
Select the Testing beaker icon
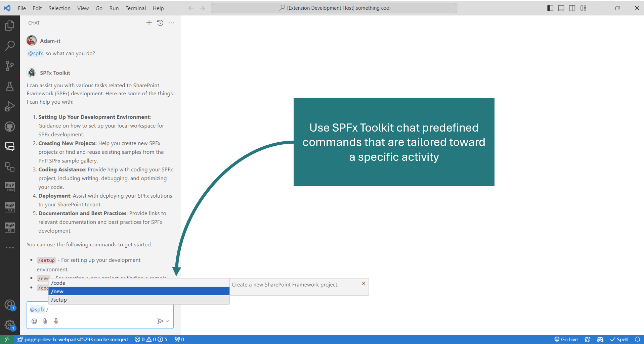[x=10, y=86]
